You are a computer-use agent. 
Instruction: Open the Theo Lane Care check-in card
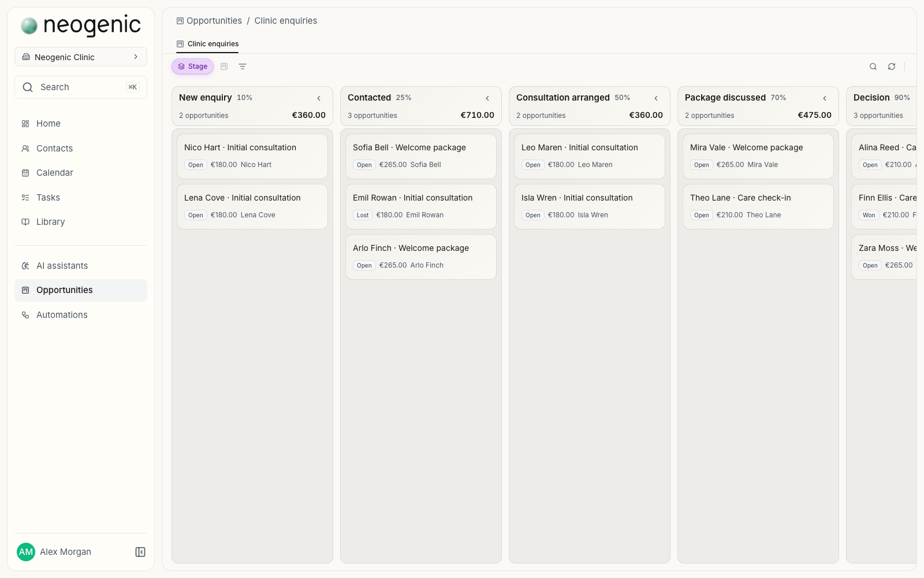coord(758,206)
